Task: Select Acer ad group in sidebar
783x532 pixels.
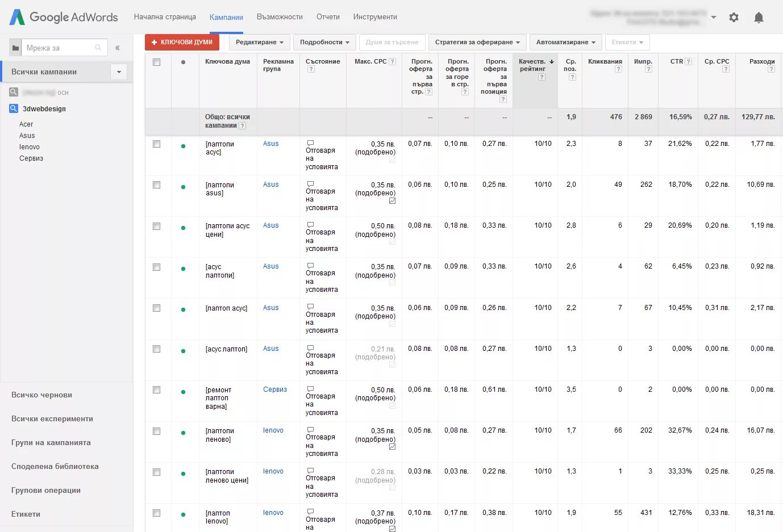Action: [26, 124]
